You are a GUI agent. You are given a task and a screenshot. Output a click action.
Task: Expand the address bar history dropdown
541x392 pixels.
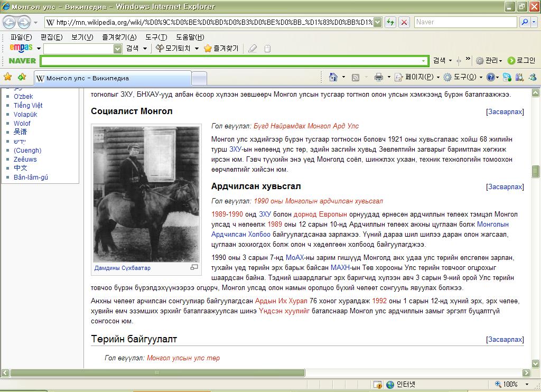(378, 22)
